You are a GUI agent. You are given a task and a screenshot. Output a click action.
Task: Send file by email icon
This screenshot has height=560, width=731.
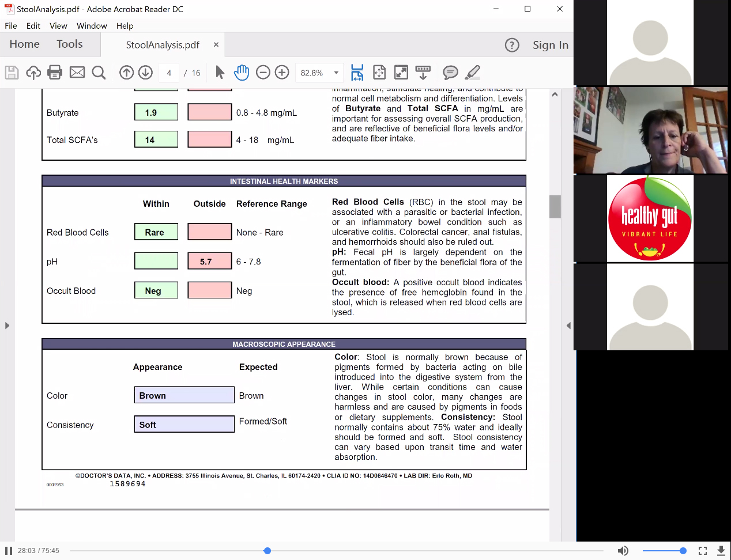coord(77,73)
